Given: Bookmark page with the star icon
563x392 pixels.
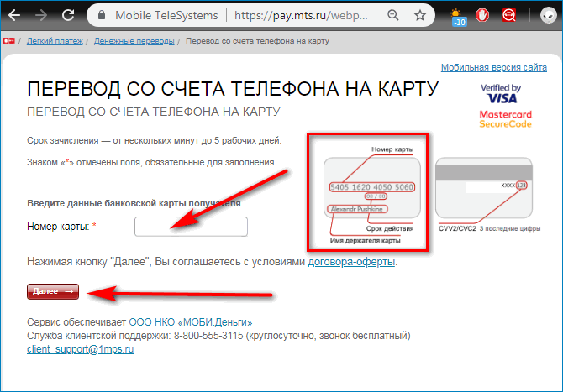Looking at the screenshot, I should click(420, 15).
